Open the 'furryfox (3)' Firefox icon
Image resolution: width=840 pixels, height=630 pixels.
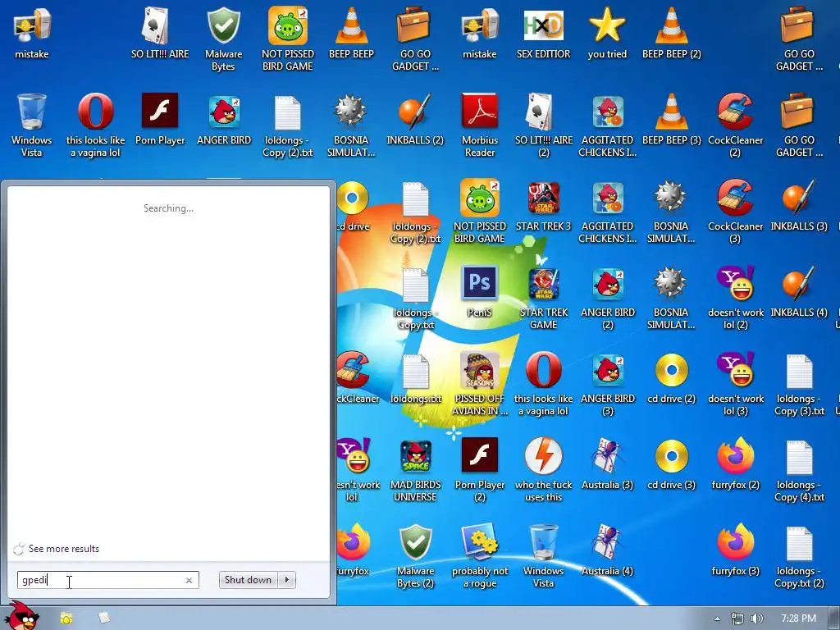click(735, 550)
